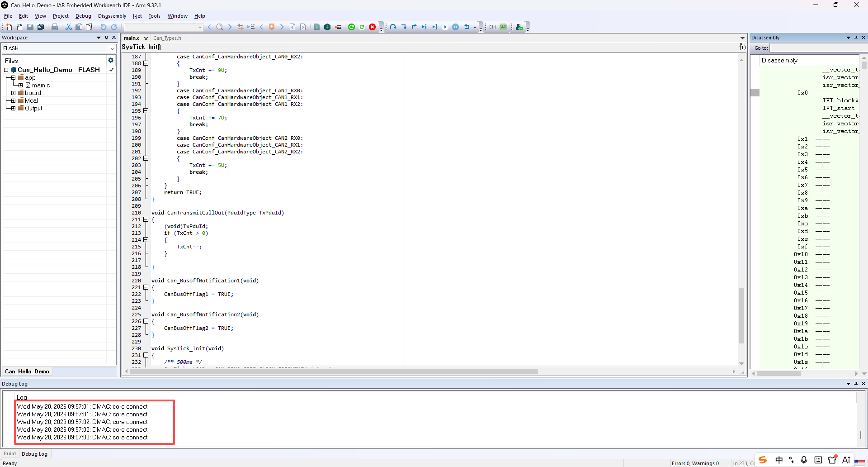Open the Debug menu

[x=83, y=16]
